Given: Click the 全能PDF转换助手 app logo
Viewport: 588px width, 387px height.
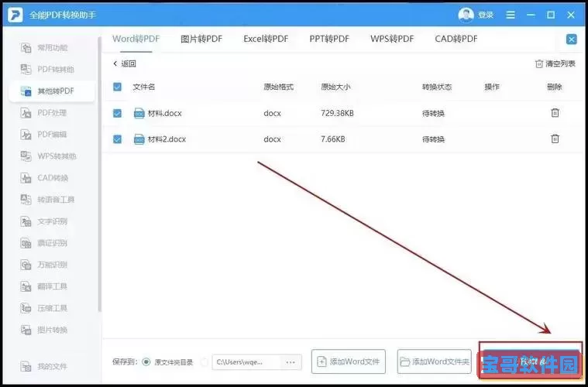Looking at the screenshot, I should [x=15, y=15].
